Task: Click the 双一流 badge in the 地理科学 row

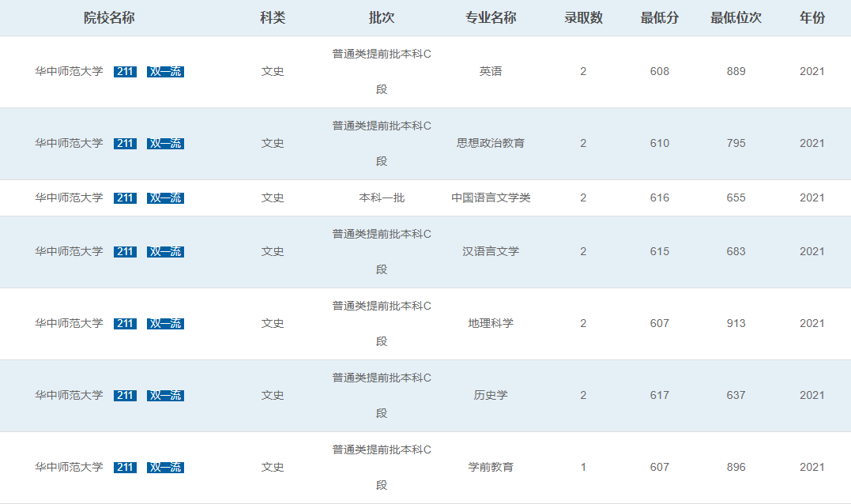Action: click(165, 323)
